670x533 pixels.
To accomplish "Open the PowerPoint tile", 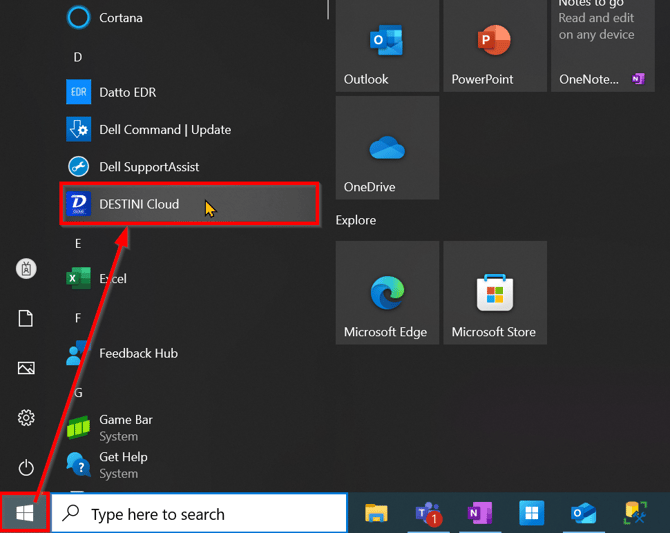I will pyautogui.click(x=494, y=46).
